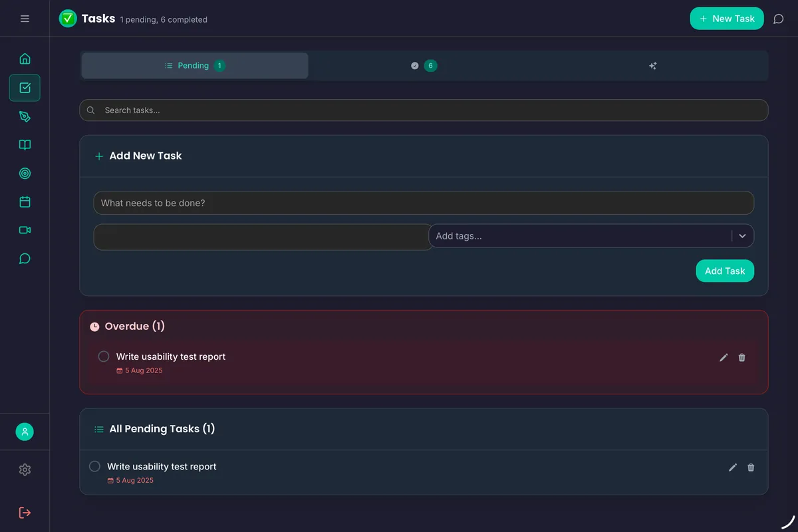Click the Add Task button
798x532 pixels.
[x=725, y=271]
